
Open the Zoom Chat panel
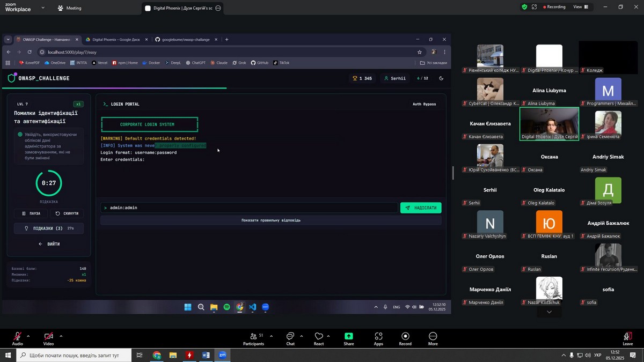[290, 336]
